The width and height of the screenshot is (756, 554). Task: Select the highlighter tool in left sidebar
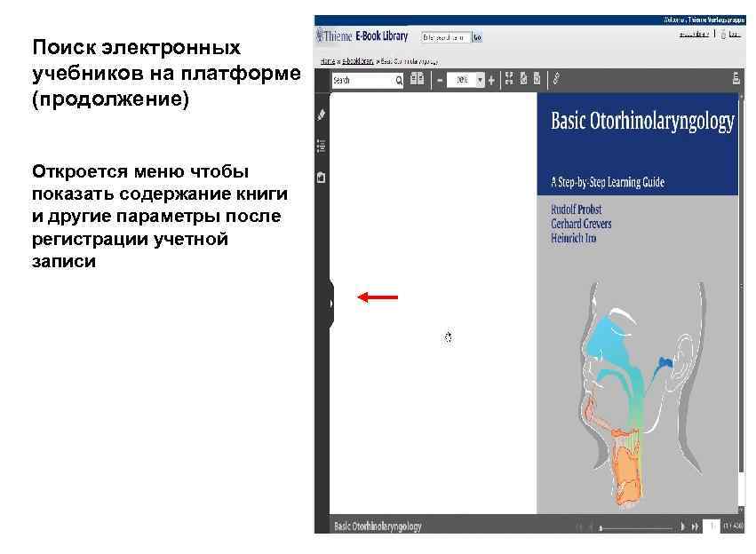pos(322,115)
